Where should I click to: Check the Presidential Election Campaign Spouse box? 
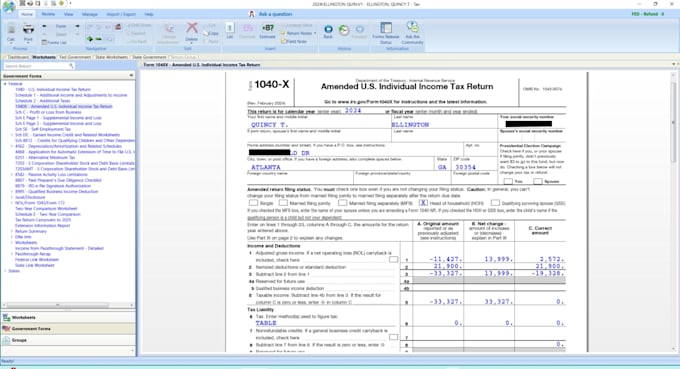coord(538,181)
